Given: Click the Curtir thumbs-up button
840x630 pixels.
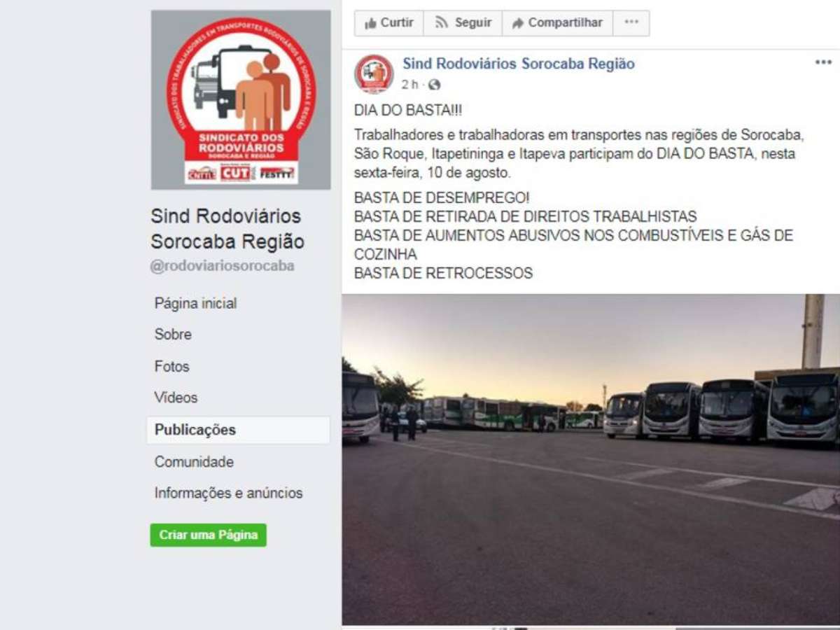Looking at the screenshot, I should [388, 23].
